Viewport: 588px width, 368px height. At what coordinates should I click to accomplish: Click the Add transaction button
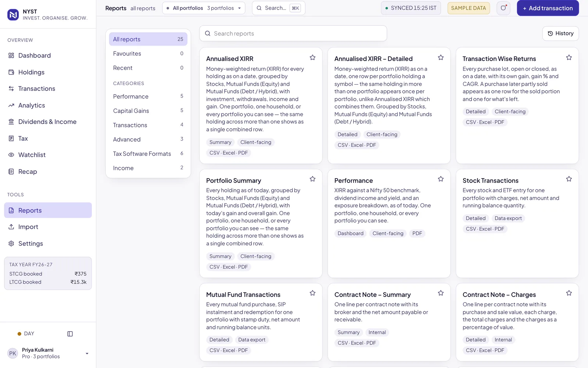tap(548, 8)
